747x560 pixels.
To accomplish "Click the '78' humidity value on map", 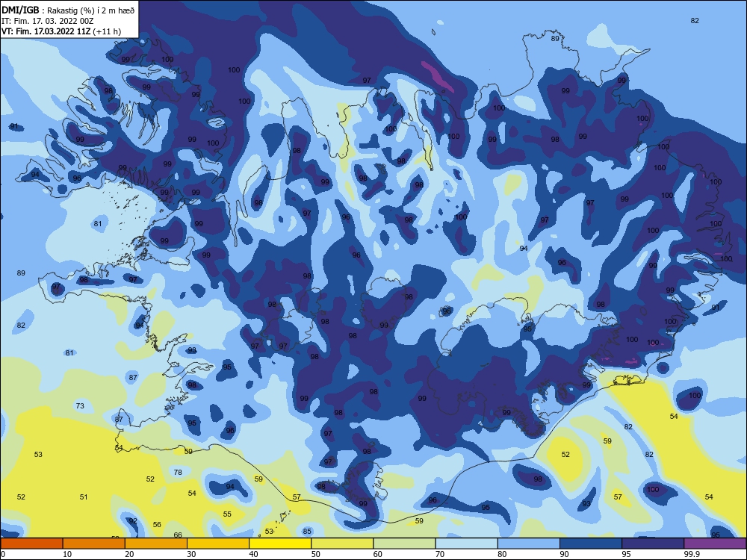I will tap(178, 473).
